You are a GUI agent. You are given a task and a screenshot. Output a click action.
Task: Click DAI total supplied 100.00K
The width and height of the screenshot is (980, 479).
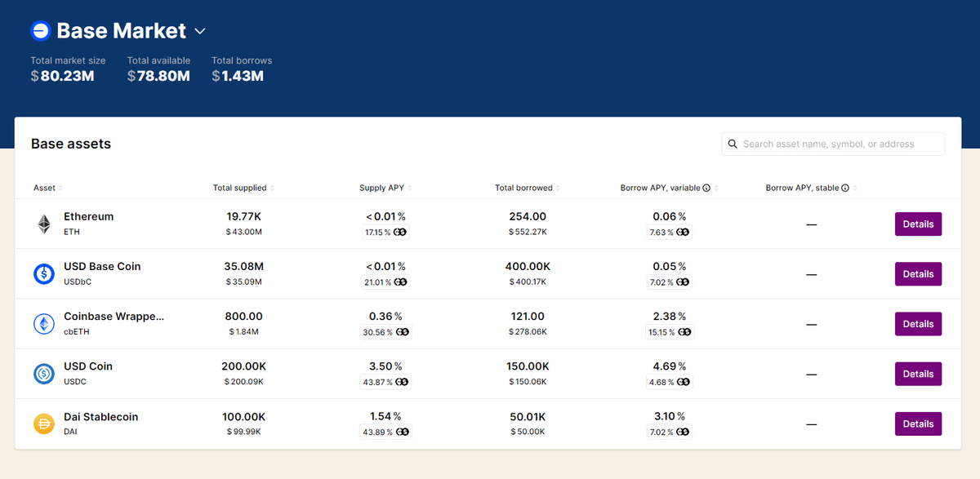(243, 417)
